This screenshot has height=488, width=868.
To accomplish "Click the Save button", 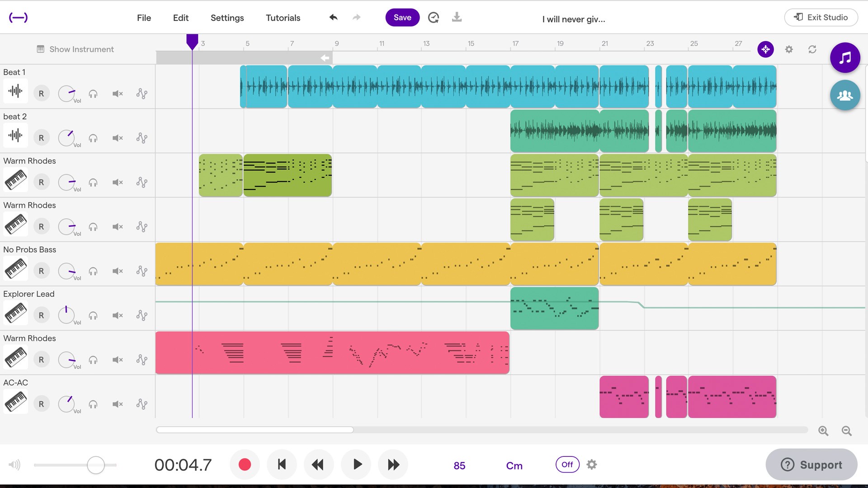I will click(x=402, y=17).
